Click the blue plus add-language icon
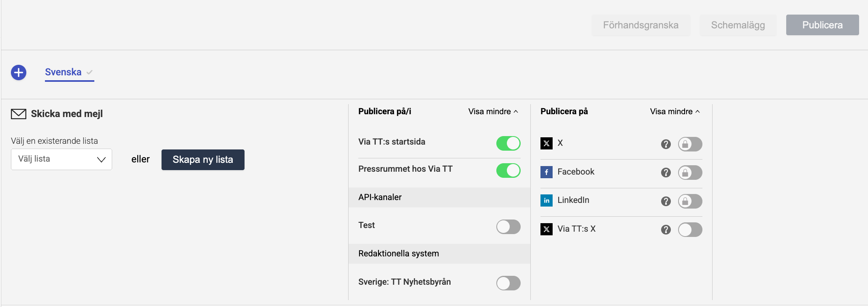The image size is (868, 307). pos(19,72)
